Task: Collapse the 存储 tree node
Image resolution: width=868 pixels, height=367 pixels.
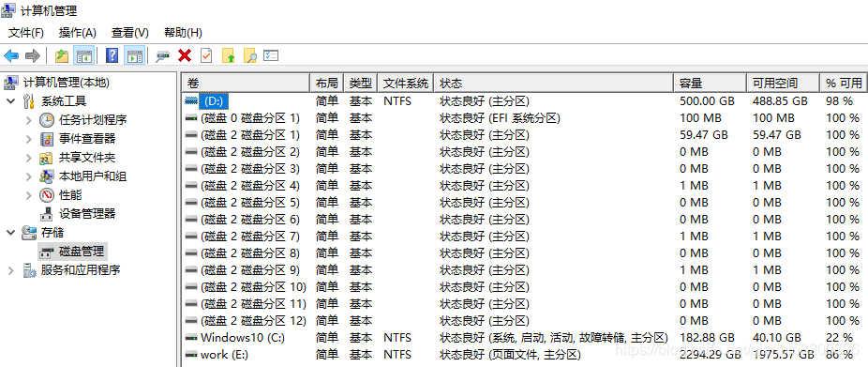Action: coord(10,232)
